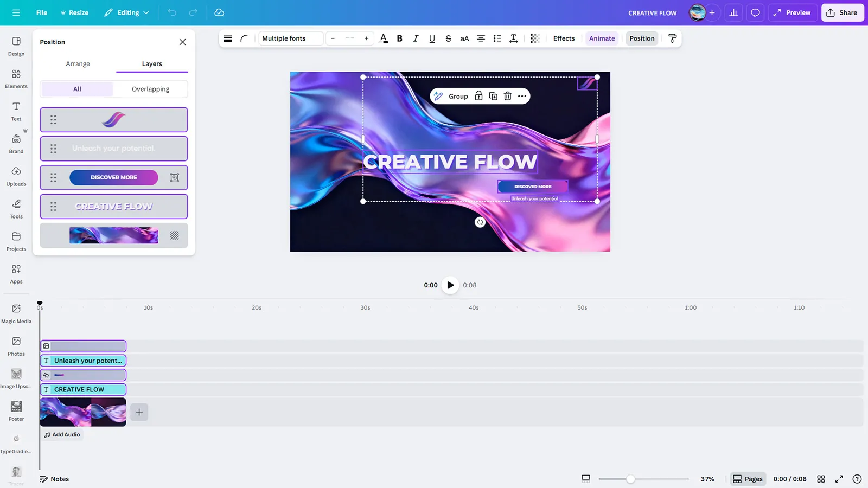This screenshot has height=488, width=868.
Task: Select the Overlapping layers filter
Action: (x=150, y=89)
